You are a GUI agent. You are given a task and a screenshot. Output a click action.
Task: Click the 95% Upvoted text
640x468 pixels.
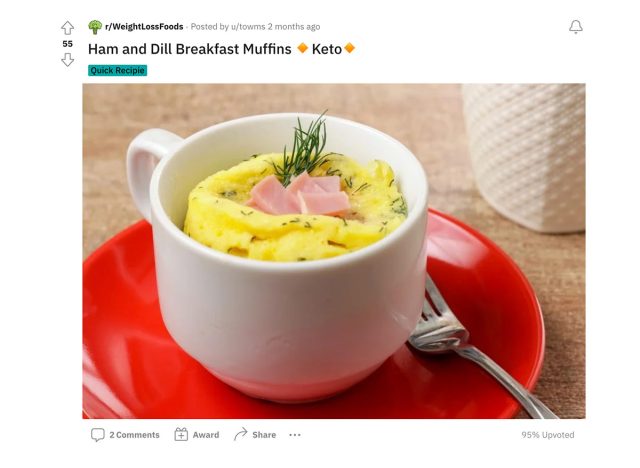[548, 435]
